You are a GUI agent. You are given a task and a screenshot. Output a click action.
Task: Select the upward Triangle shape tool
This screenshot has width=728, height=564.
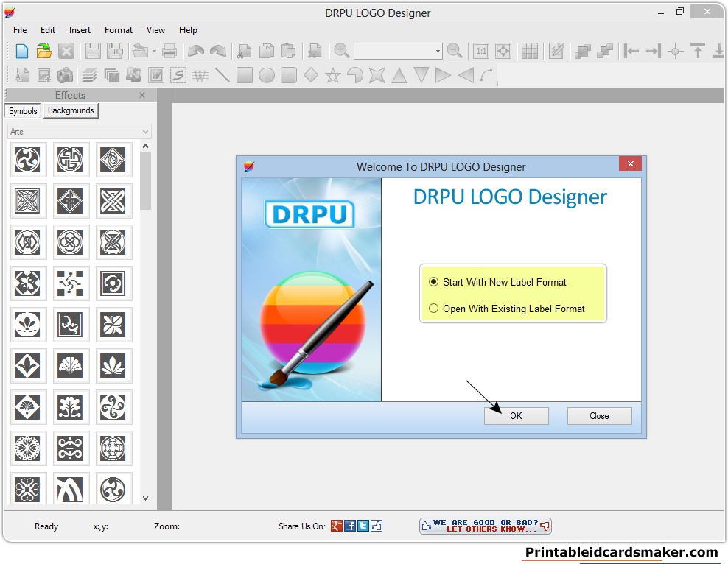[x=399, y=75]
